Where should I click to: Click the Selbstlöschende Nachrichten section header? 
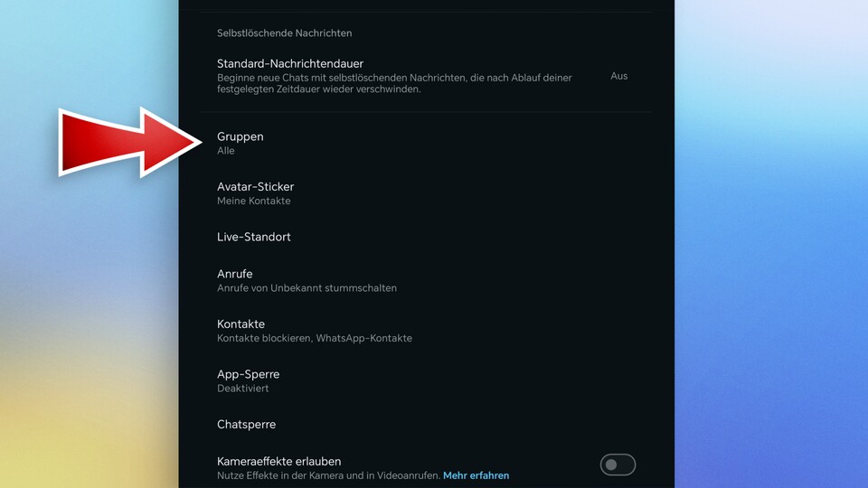pyautogui.click(x=284, y=33)
